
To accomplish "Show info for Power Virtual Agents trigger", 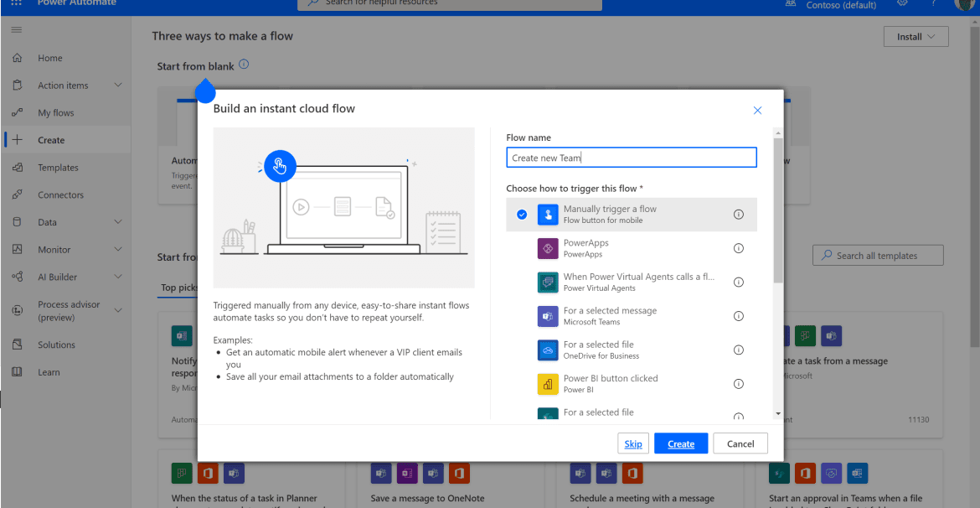I will click(738, 283).
